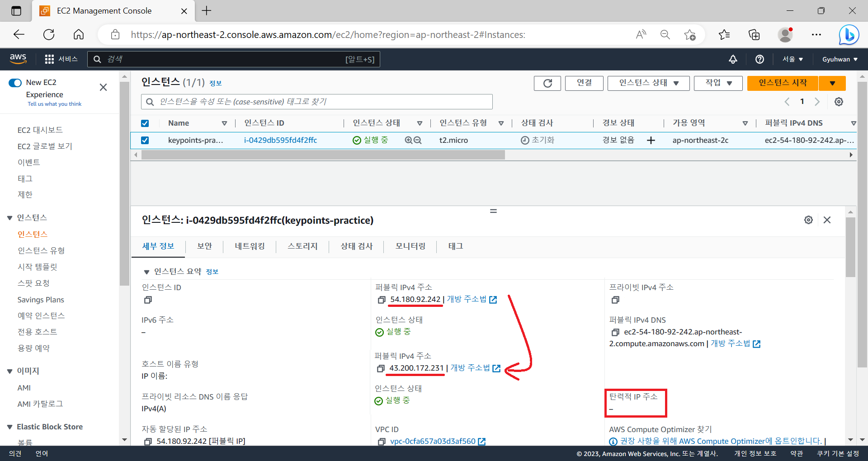Click the AWS logo home icon
868x461 pixels.
(18, 59)
